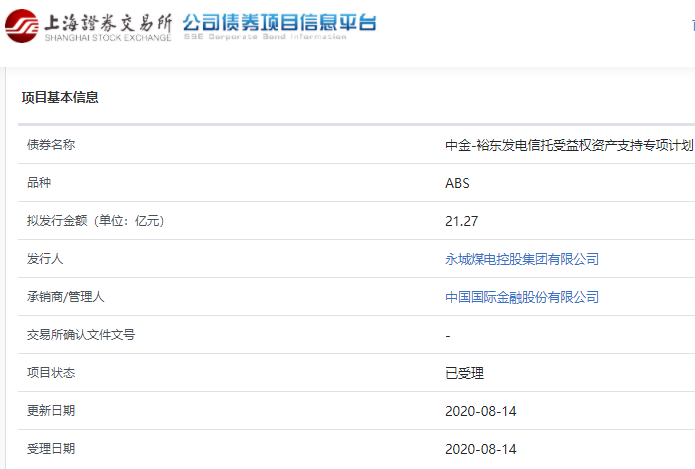
Task: Select the ABS bond type value
Action: click(457, 183)
